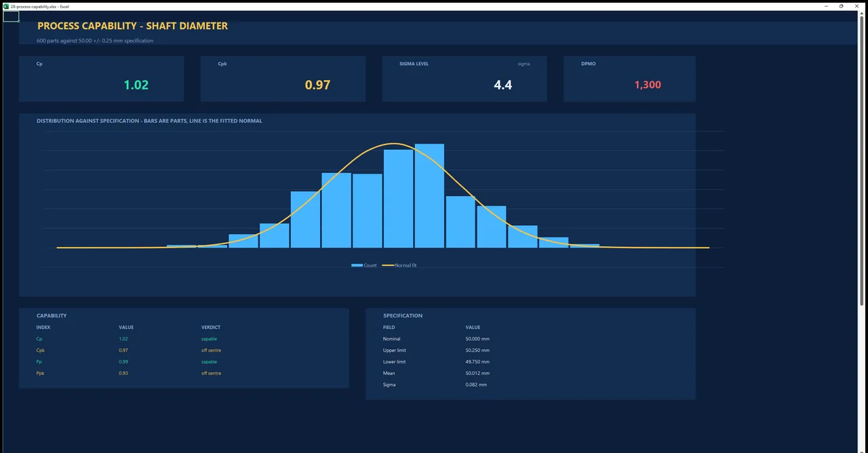The height and width of the screenshot is (453, 868).
Task: Click the red 1,300 DPMO value
Action: [x=648, y=85]
